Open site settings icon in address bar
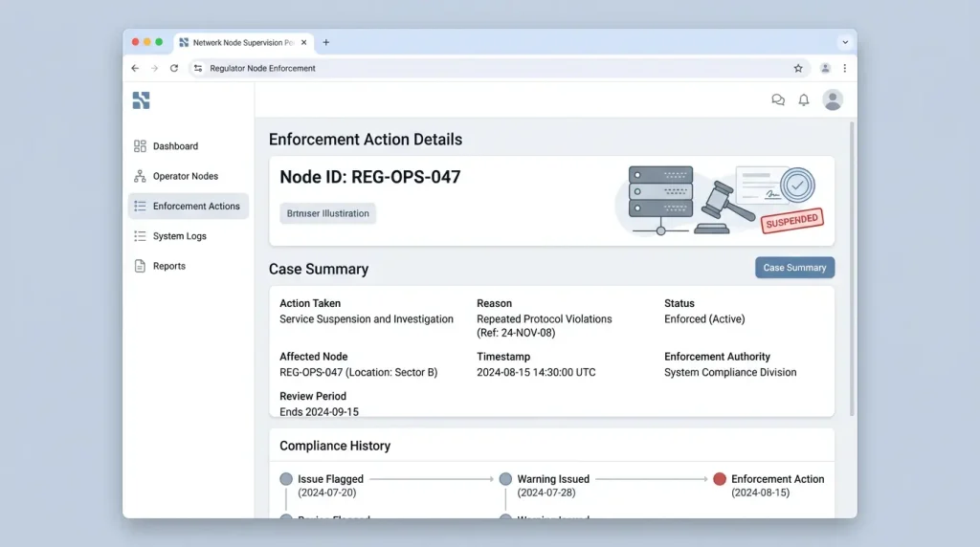 (198, 68)
